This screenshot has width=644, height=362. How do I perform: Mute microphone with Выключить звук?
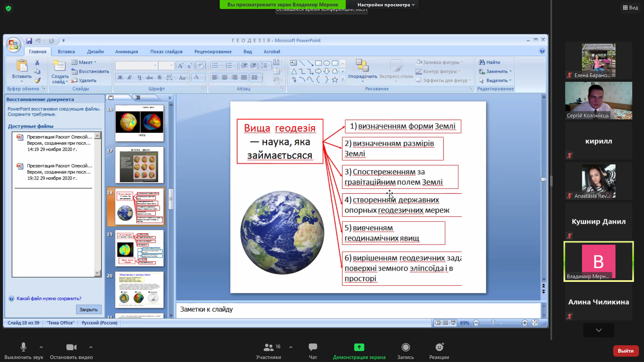[x=23, y=347]
